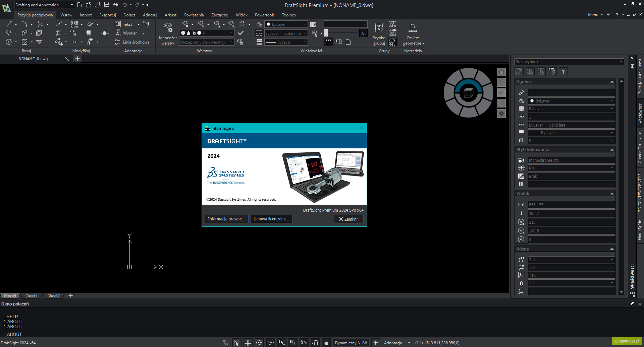Collapse the Styl drukowania section
Image resolution: width=644 pixels, height=347 pixels.
click(x=612, y=149)
